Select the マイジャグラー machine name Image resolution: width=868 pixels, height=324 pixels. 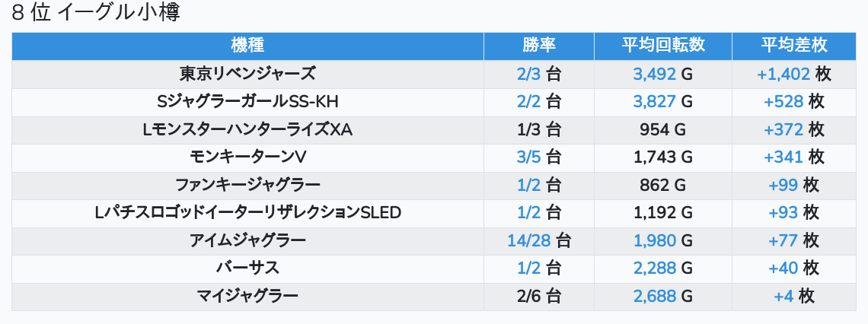coord(247,296)
